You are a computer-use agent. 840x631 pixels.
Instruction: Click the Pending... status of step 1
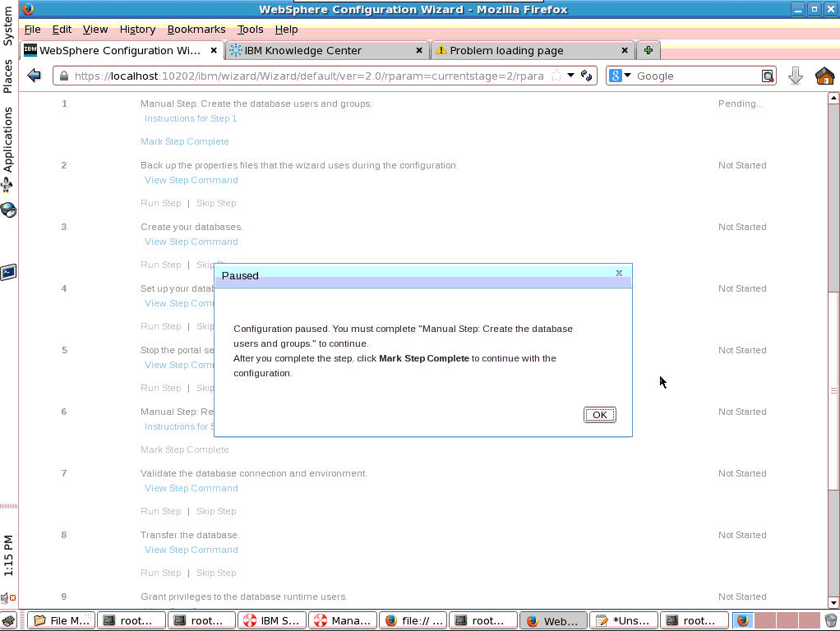741,104
